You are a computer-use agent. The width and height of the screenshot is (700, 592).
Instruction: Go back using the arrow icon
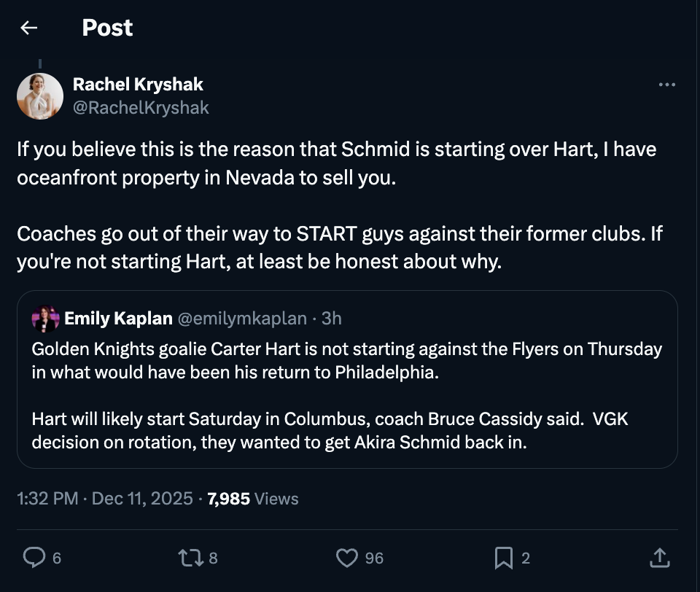(x=29, y=28)
